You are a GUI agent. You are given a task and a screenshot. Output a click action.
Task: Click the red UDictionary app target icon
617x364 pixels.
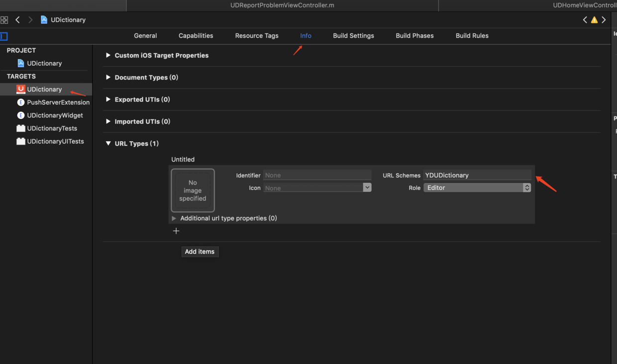[x=20, y=89]
